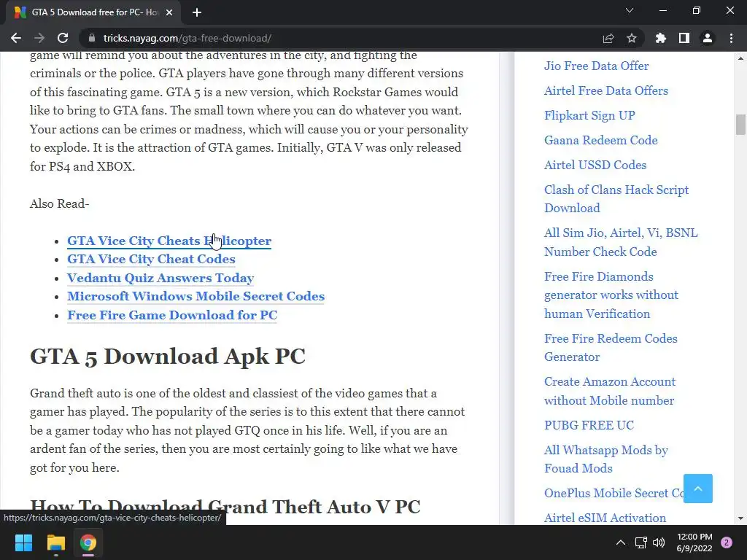Screen dimensions: 747x560
Task: Open File Explorer from taskbar
Action: 55,542
